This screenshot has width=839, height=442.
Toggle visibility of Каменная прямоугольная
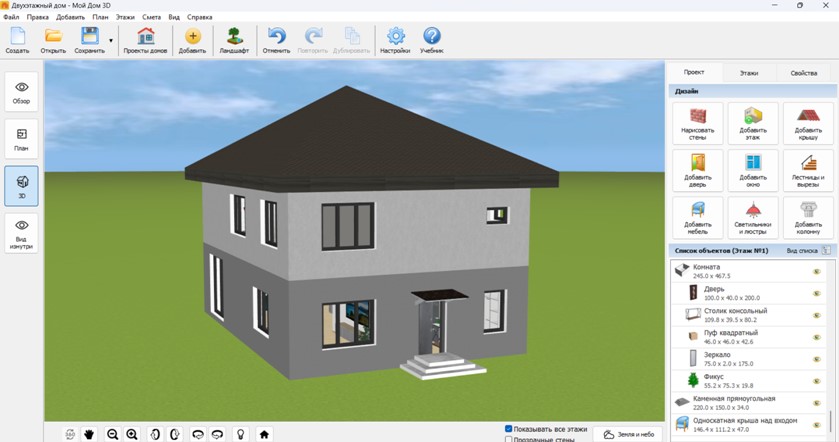(x=817, y=403)
